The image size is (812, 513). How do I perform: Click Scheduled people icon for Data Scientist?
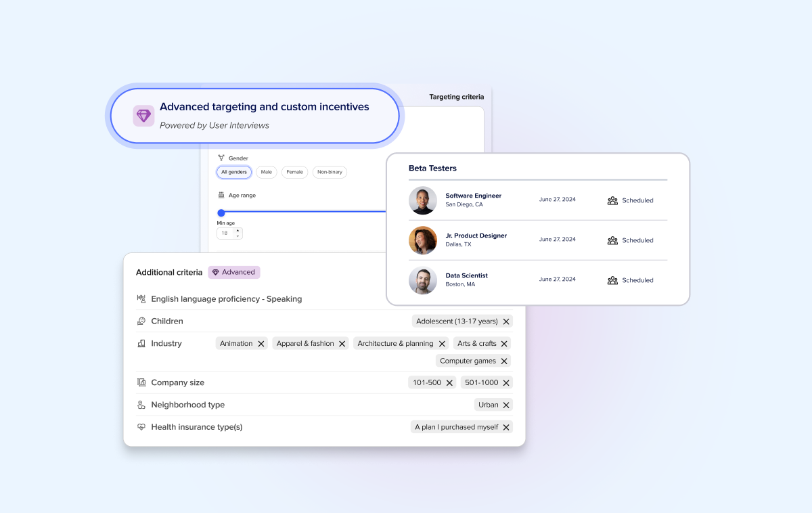click(x=612, y=280)
